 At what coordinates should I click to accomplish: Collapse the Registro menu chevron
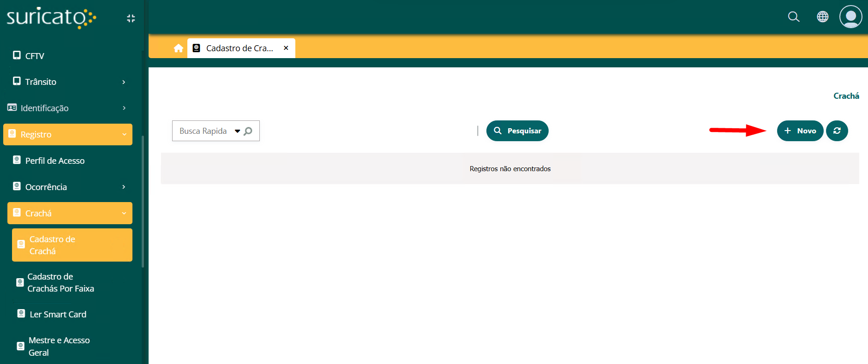(x=124, y=134)
